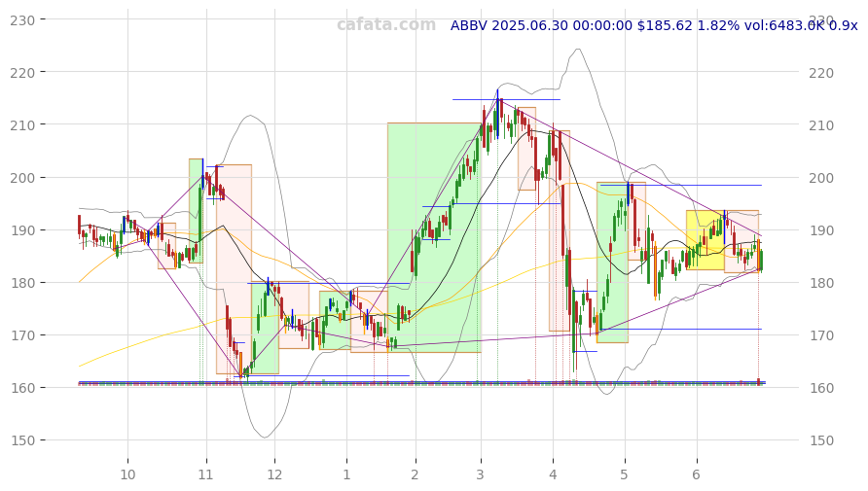The width and height of the screenshot is (868, 491).
Task: Click March label 3 on time axis
Action: click(x=480, y=474)
